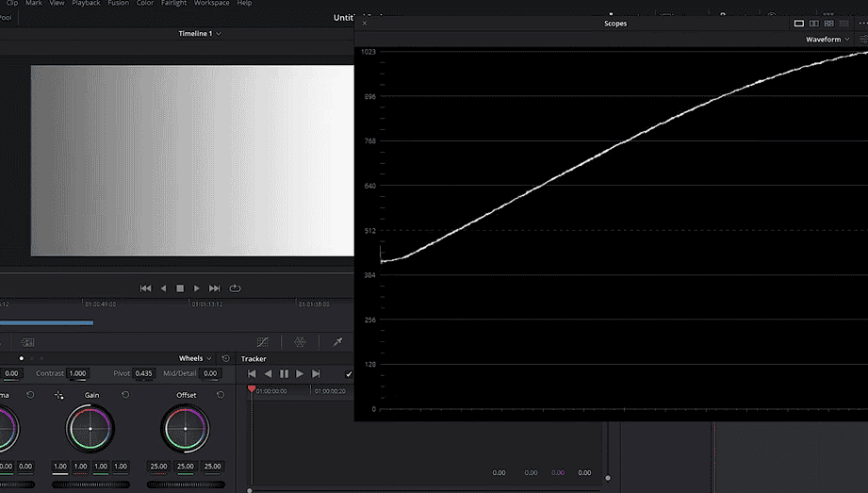Open the Waveform scope type dropdown
This screenshot has width=868, height=493.
[827, 40]
